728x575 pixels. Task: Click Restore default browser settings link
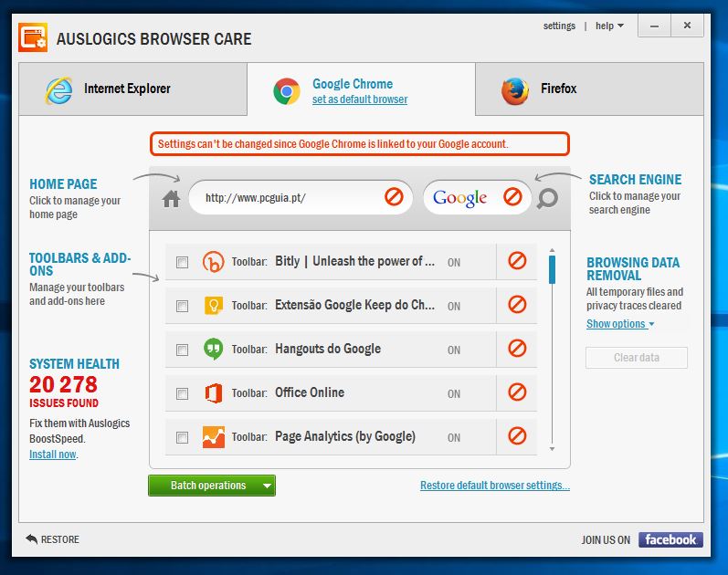(495, 486)
